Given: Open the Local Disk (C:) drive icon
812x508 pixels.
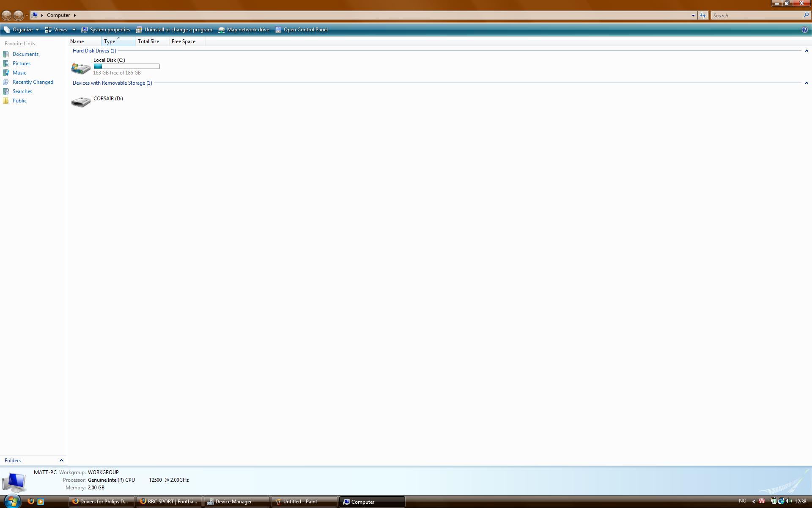Looking at the screenshot, I should tap(81, 68).
